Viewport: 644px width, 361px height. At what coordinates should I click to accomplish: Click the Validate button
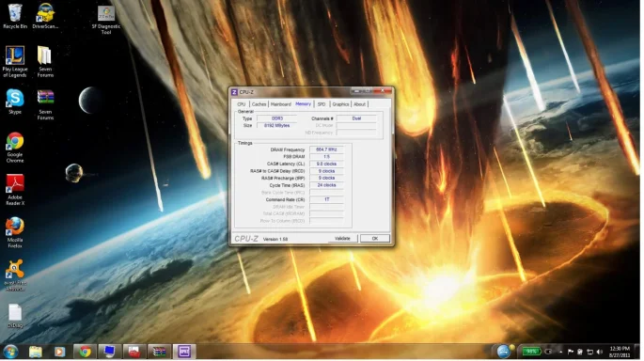[342, 239]
